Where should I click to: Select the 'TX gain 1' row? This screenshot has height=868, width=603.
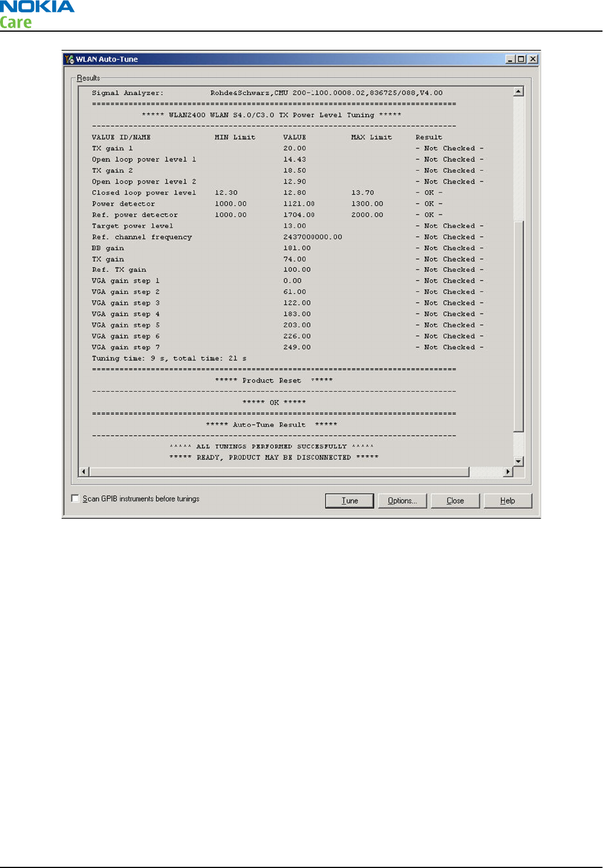pos(288,148)
